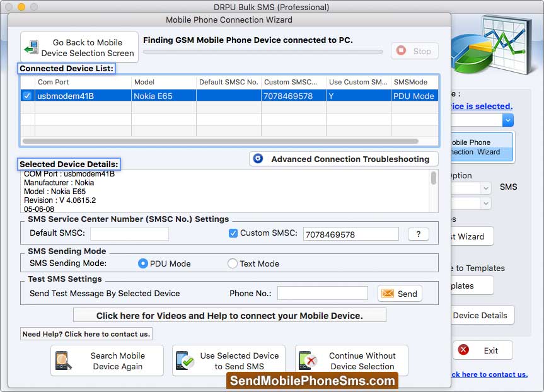Click the chart logo in main window
This screenshot has width=544, height=392.
point(492,45)
